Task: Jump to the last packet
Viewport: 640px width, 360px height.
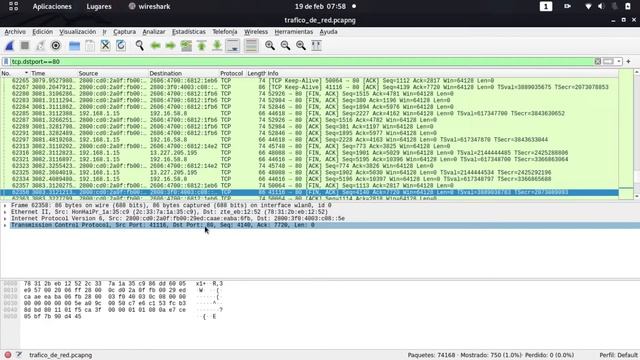Action: [x=217, y=45]
